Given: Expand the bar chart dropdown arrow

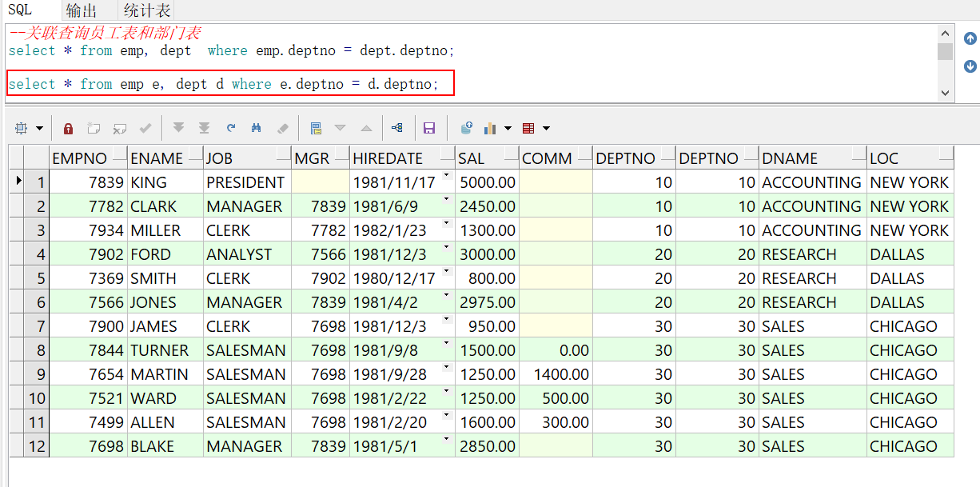Looking at the screenshot, I should 508,128.
